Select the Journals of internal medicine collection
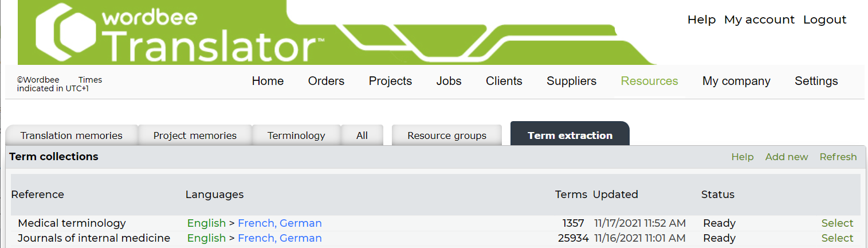This screenshot has width=868, height=248. pos(837,238)
